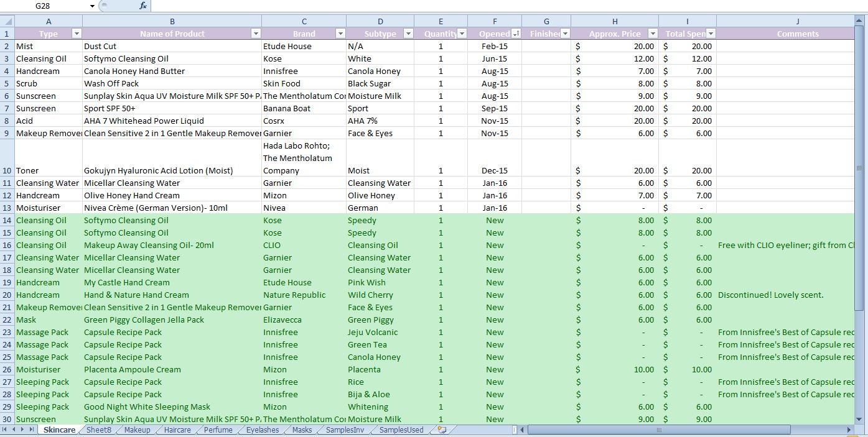Open the Type column filter dropdown

pyautogui.click(x=77, y=34)
